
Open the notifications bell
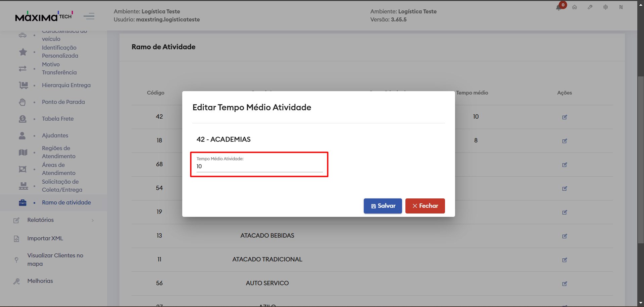559,7
